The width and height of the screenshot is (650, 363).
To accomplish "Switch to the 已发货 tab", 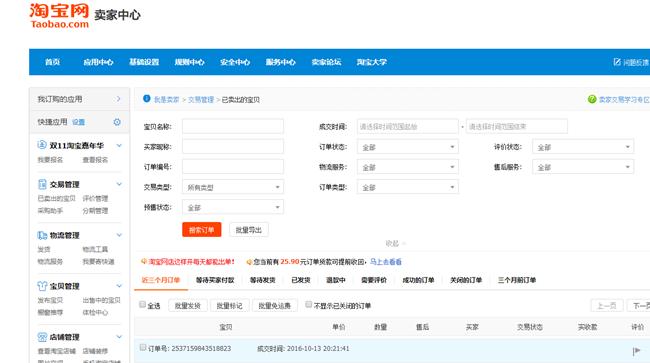I will point(301,280).
